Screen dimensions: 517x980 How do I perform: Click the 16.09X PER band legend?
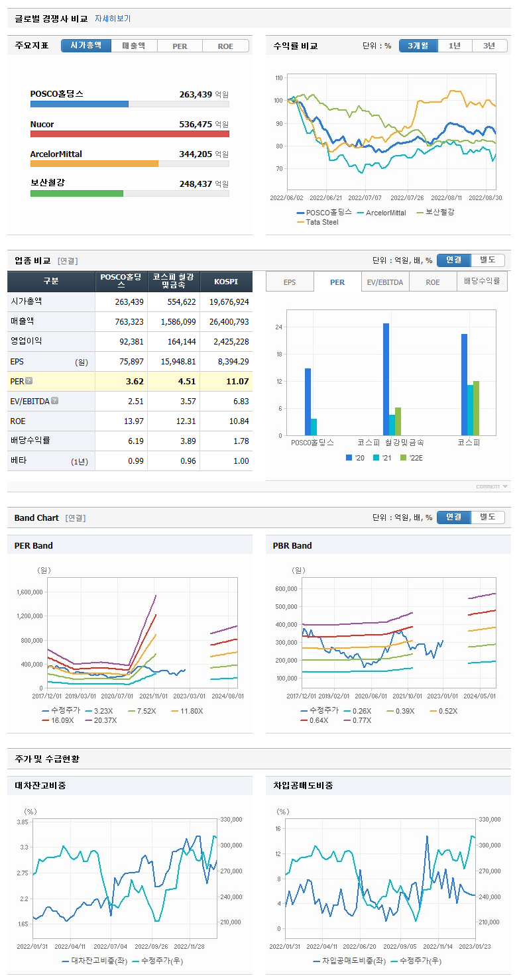[x=58, y=720]
